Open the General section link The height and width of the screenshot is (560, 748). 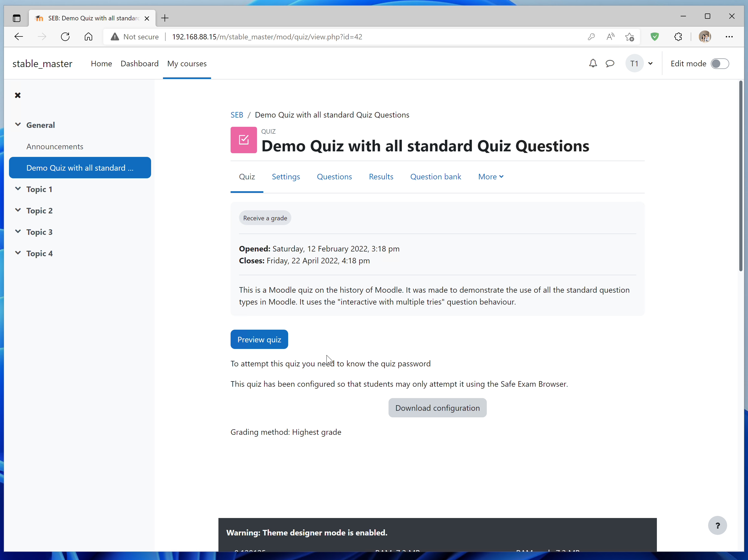point(41,125)
